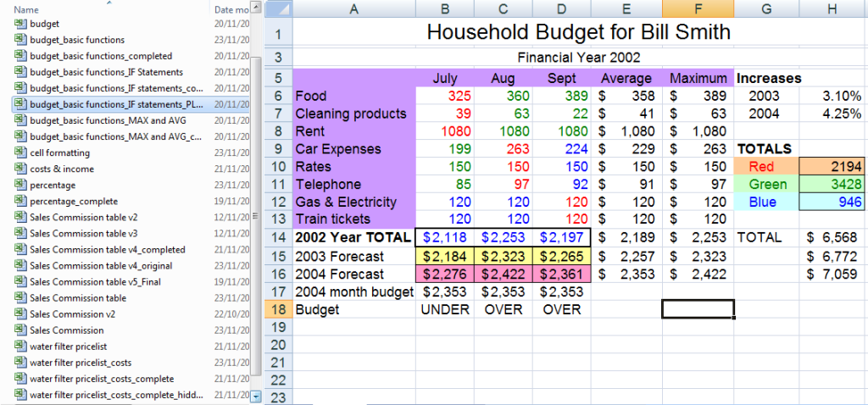
Task: Click the icon next to 'cell formatting' file
Action: 20,153
